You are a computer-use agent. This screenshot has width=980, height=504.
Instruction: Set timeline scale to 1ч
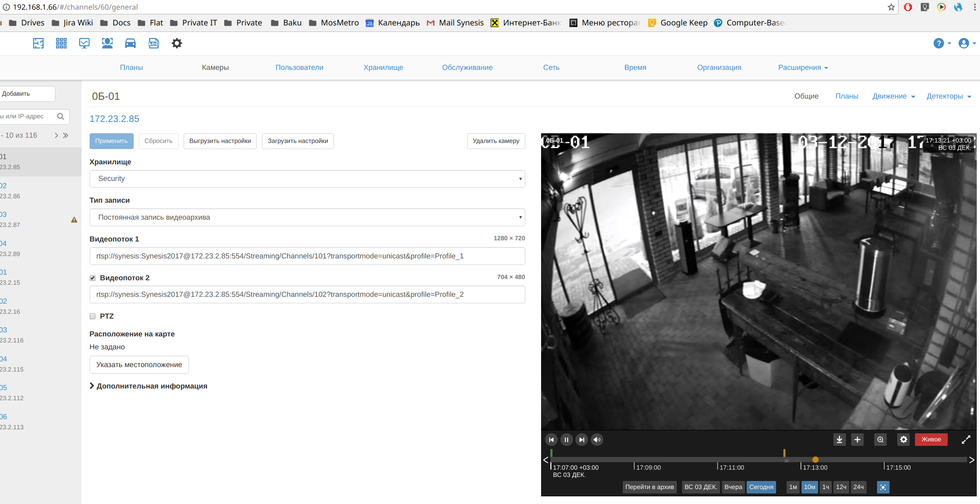click(825, 487)
